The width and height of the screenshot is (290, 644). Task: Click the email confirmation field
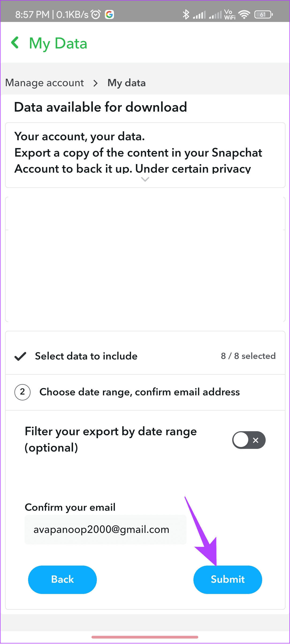(x=105, y=529)
